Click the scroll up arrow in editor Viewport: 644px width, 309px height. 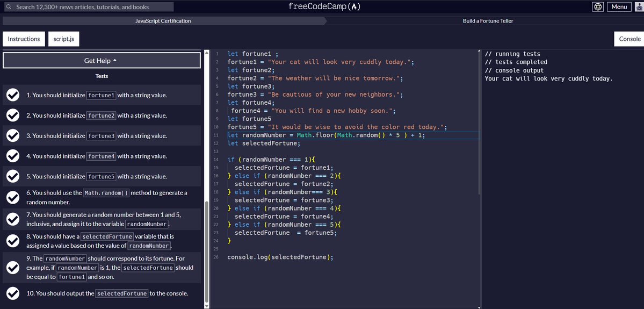479,51
